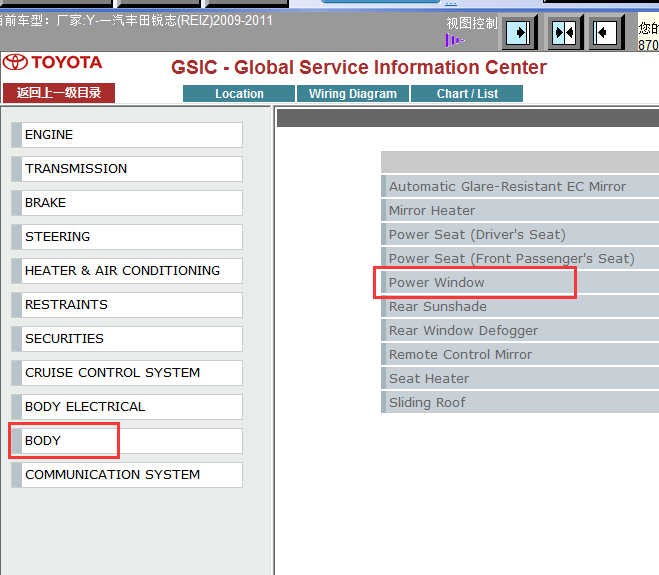Select TRANSMISSION category

pyautogui.click(x=127, y=169)
